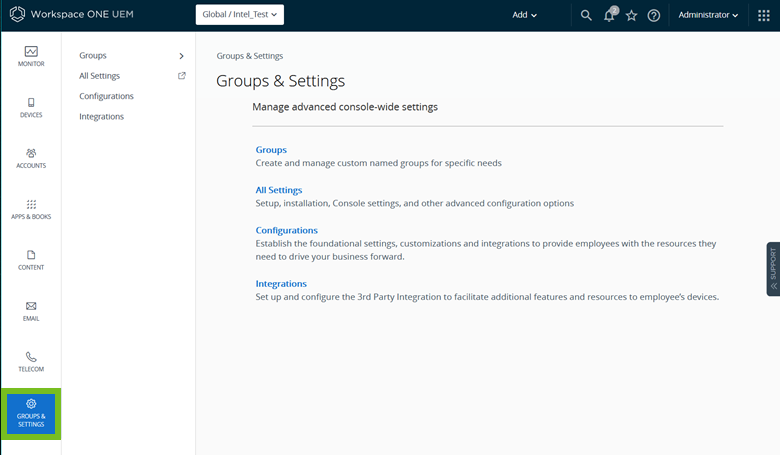Select Configurations in the side submenu
The image size is (780, 455).
click(x=106, y=96)
